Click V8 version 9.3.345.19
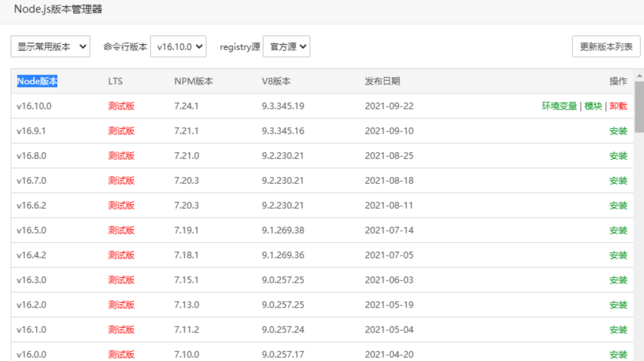 point(283,106)
